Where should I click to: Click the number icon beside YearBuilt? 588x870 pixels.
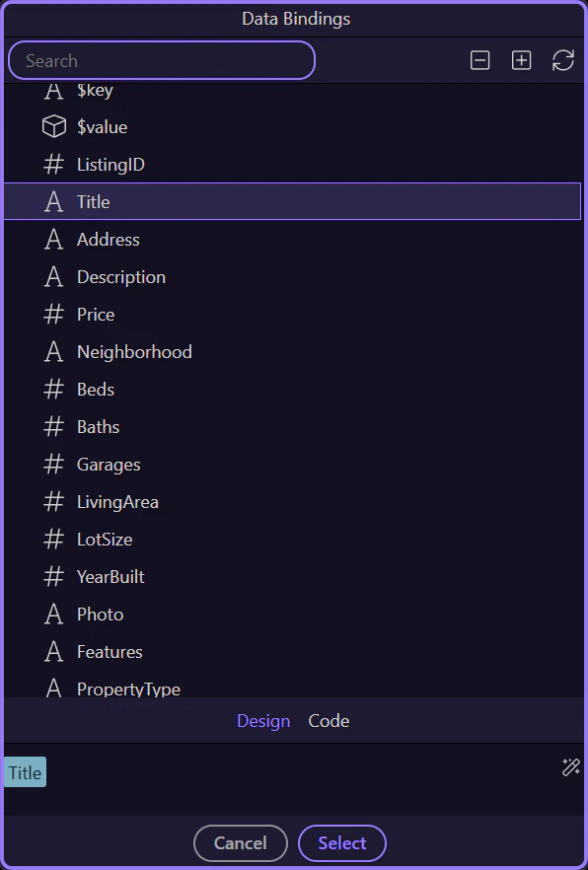pos(52,576)
